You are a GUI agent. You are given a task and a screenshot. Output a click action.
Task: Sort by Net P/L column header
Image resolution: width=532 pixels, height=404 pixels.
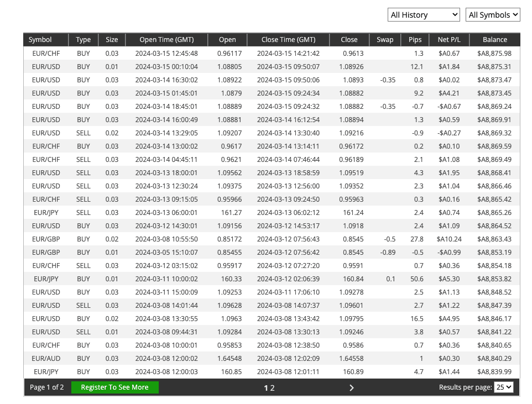(x=449, y=40)
